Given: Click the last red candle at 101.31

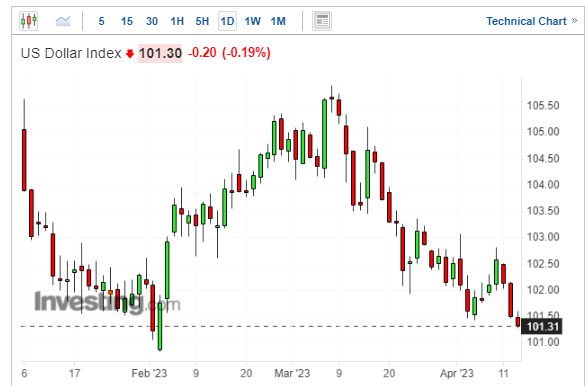Looking at the screenshot, I should point(518,321).
